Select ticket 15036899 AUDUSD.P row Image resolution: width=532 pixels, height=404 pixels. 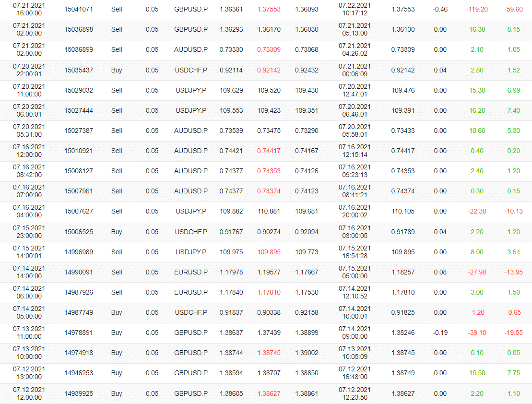[266, 50]
